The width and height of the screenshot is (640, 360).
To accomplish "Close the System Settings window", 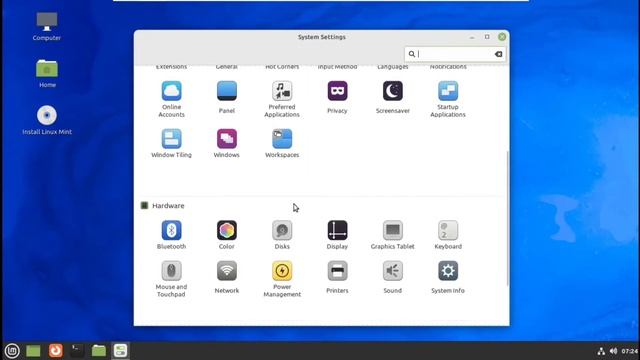I will 502,37.
